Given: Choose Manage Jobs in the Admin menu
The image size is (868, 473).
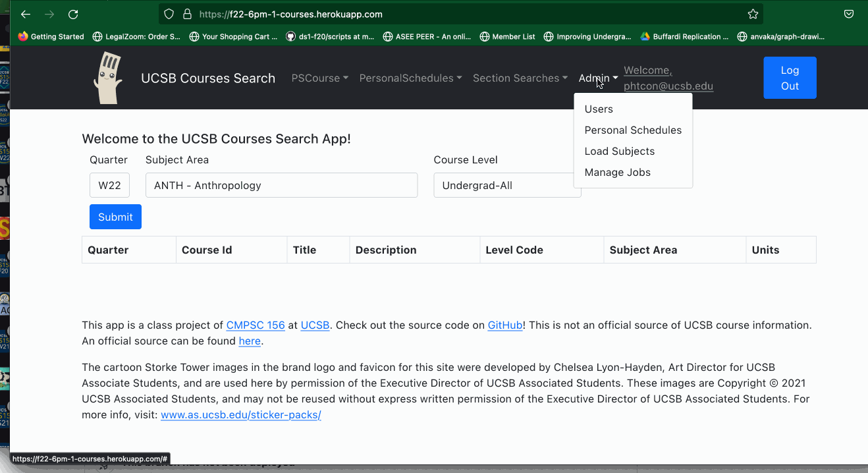Looking at the screenshot, I should [617, 172].
